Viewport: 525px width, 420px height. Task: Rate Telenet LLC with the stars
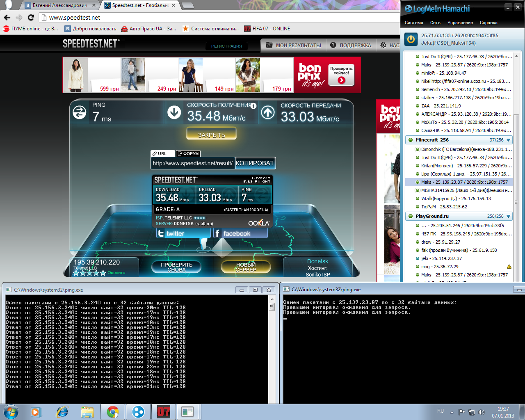(x=89, y=273)
